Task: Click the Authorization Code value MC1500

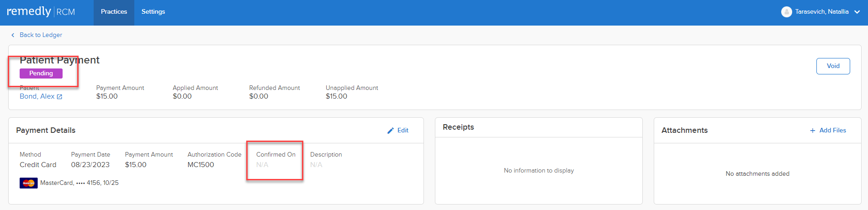Action: click(201, 165)
